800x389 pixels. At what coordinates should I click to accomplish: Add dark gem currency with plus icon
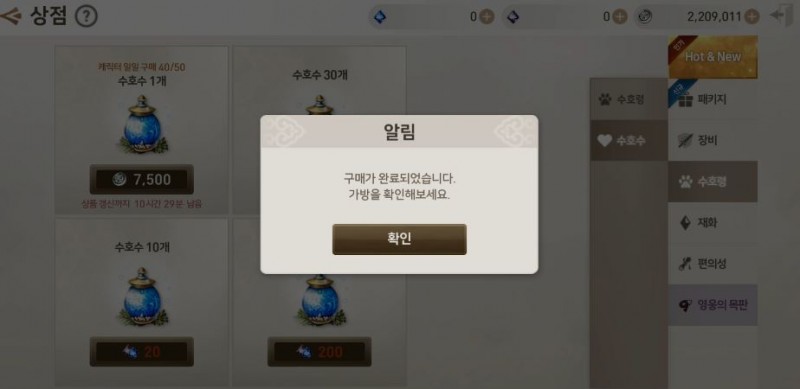(x=619, y=17)
